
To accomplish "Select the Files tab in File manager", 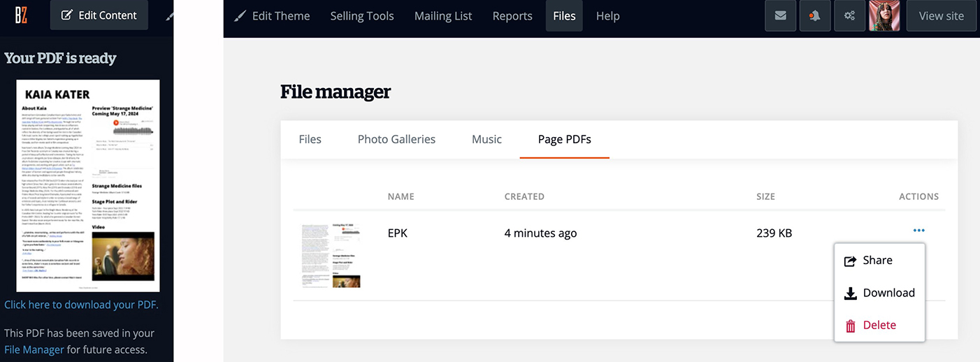I will pyautogui.click(x=310, y=139).
